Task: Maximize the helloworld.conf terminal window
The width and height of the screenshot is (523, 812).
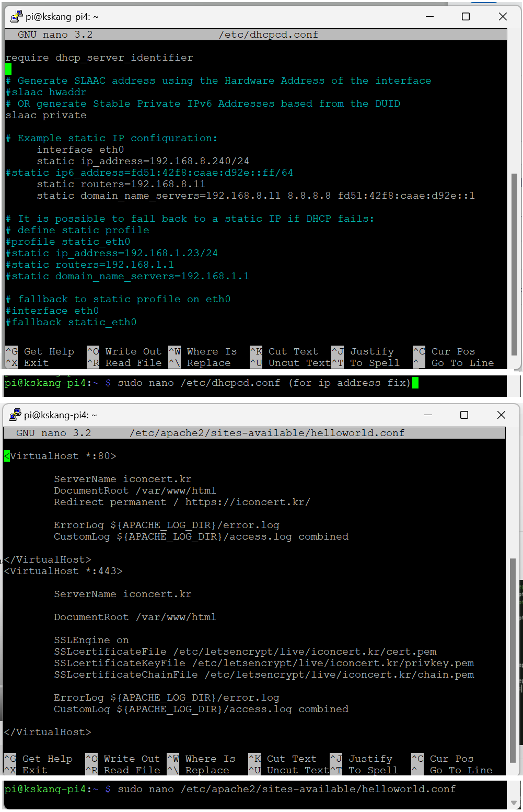Action: pyautogui.click(x=464, y=415)
